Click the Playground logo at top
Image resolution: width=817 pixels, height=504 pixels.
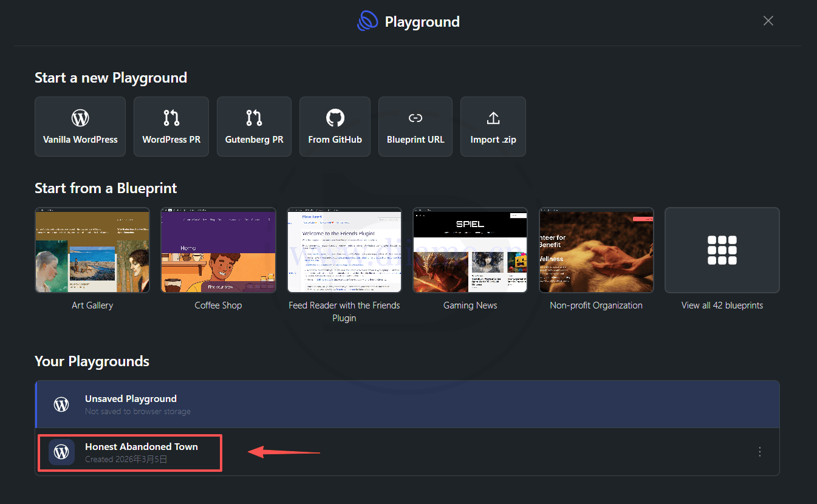click(368, 22)
